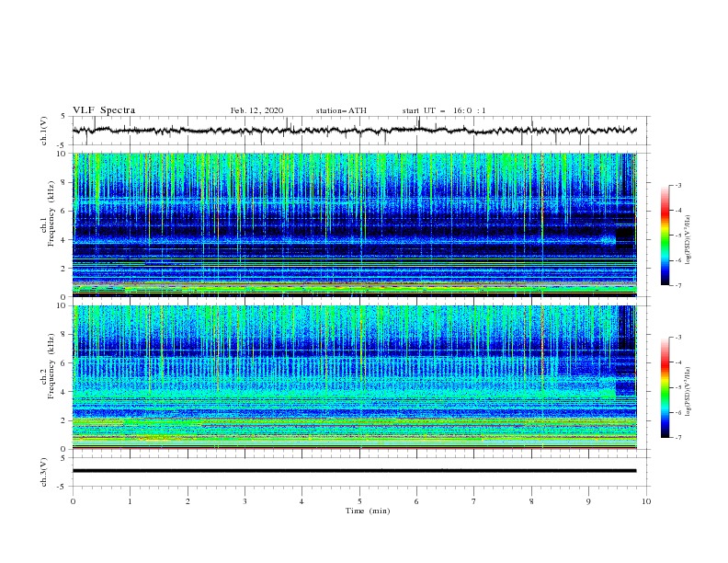Click the "ch.3(V)" axis label
The image size is (728, 563).
(x=44, y=472)
